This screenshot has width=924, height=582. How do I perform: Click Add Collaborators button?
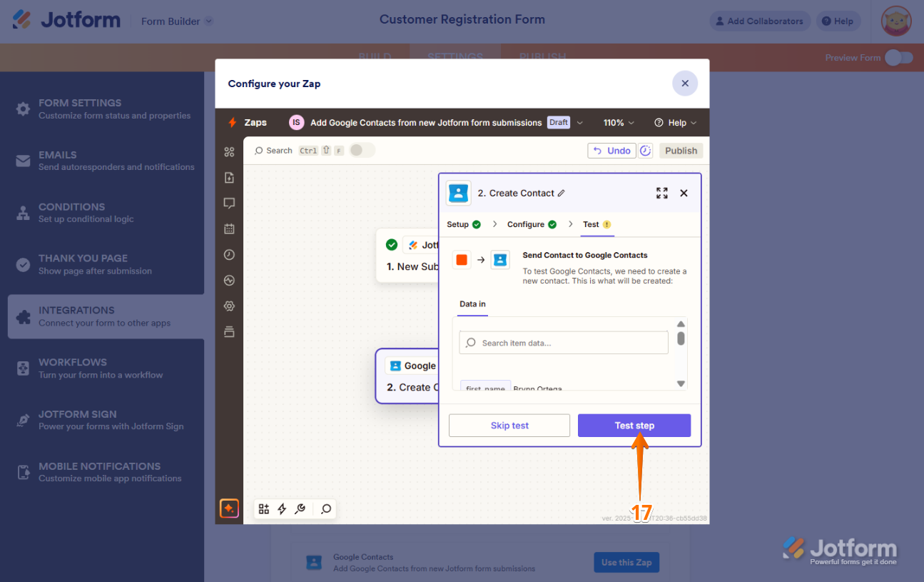point(760,21)
